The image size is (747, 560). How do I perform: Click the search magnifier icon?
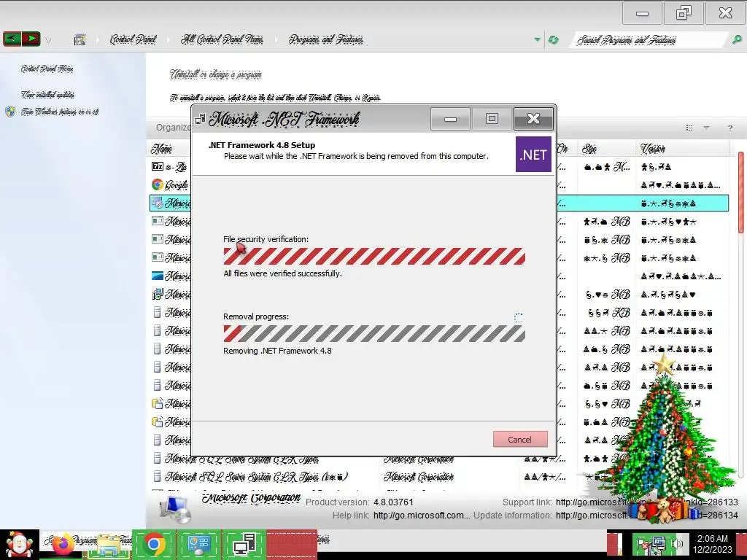pyautogui.click(x=737, y=40)
